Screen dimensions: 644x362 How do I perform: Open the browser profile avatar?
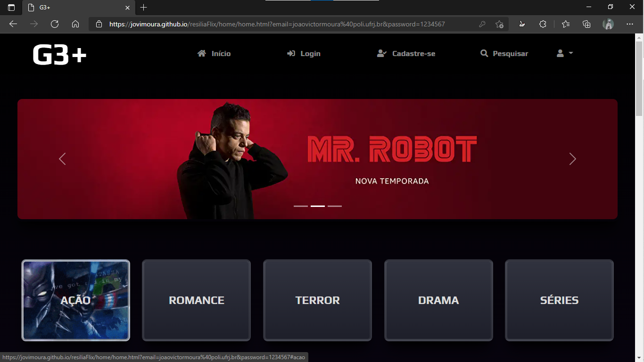(x=608, y=24)
